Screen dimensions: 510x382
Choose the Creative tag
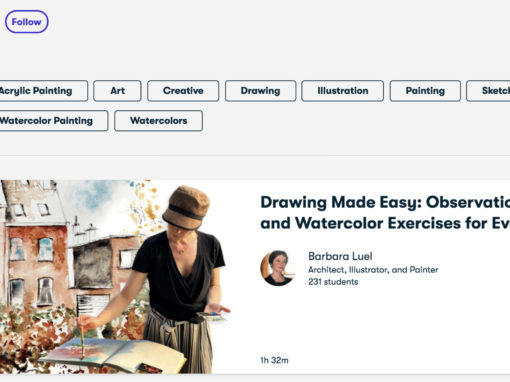(183, 91)
